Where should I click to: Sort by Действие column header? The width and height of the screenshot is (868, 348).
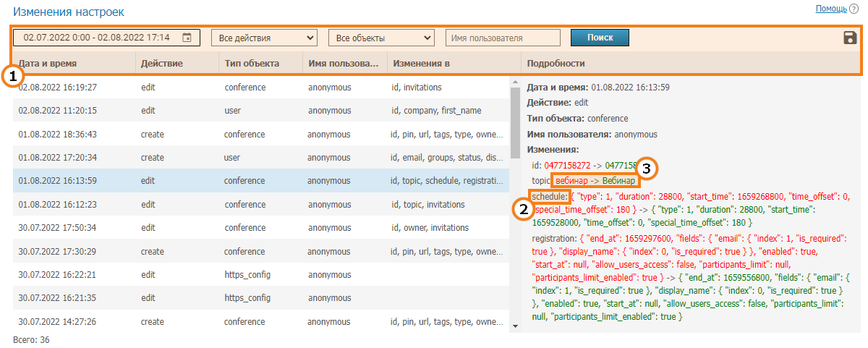(161, 64)
